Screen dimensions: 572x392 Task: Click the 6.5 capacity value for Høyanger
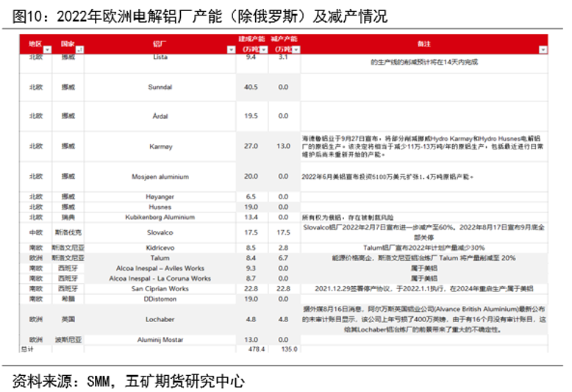[x=251, y=196]
